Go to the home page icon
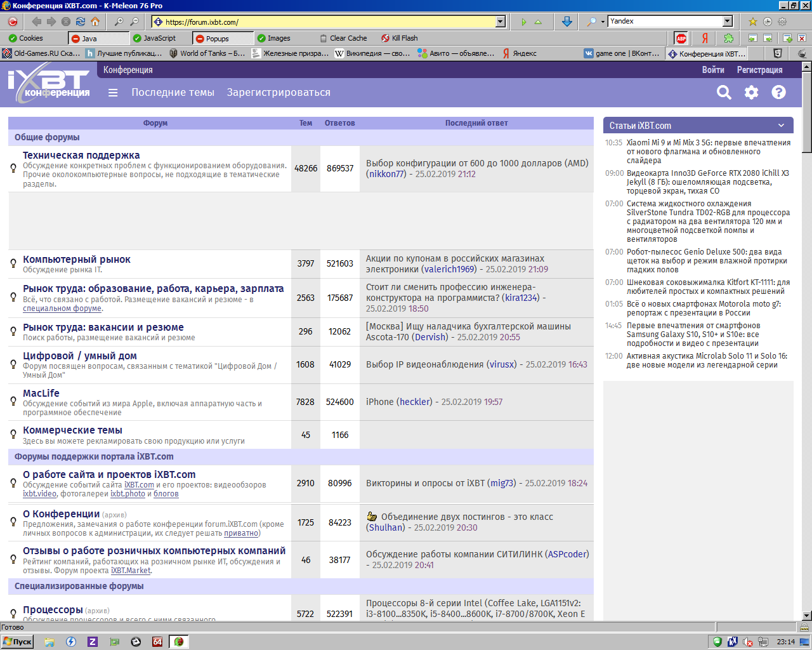Image resolution: width=812 pixels, height=650 pixels. coord(95,22)
